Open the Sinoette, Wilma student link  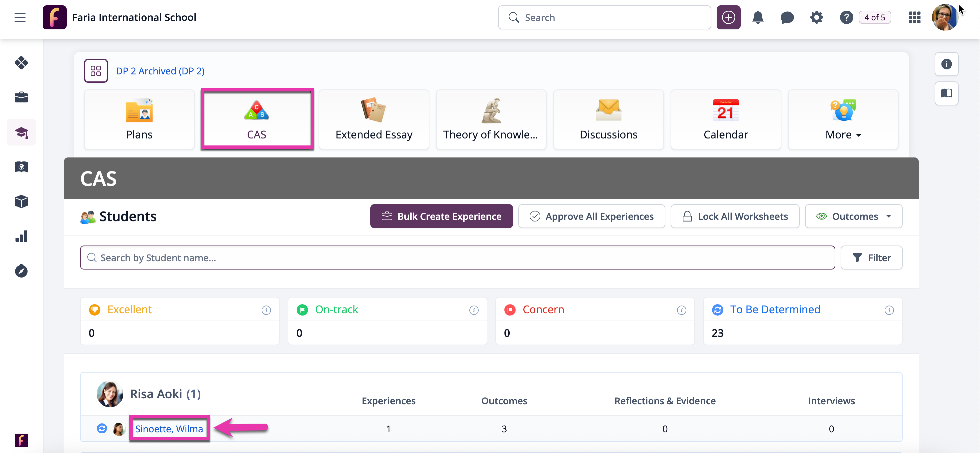coord(169,429)
